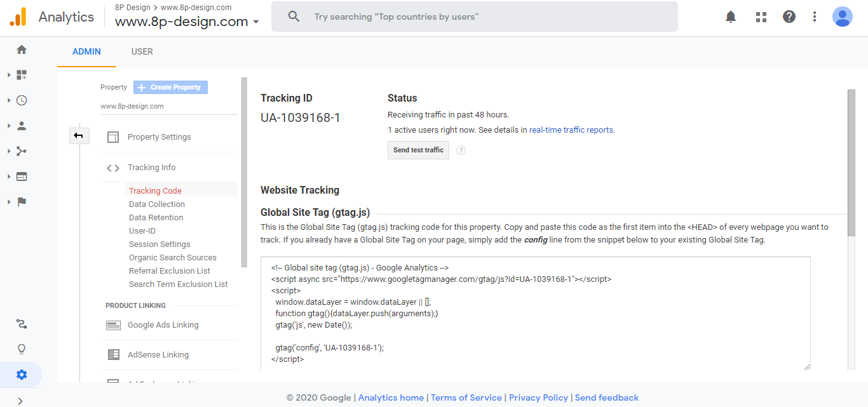
Task: Open the notifications bell
Action: (731, 17)
